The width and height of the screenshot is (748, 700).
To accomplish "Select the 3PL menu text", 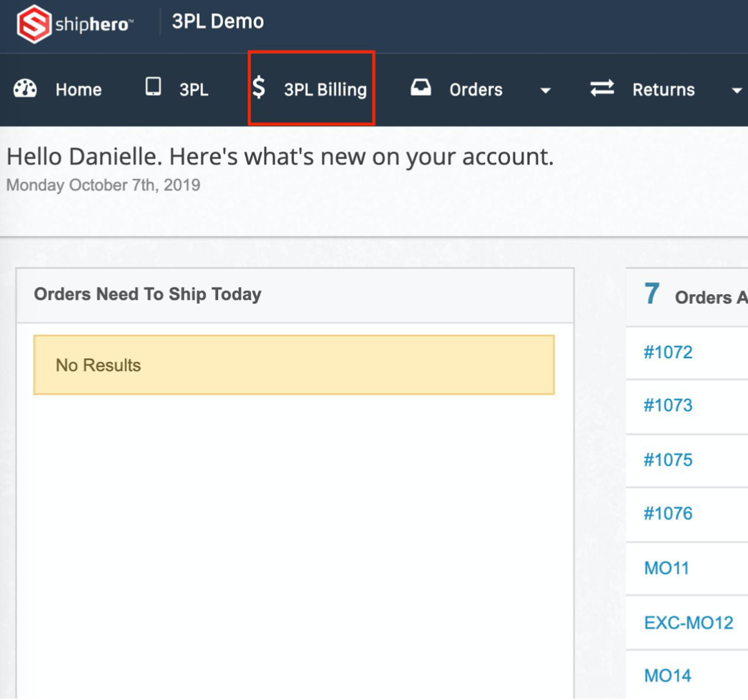I will 194,90.
